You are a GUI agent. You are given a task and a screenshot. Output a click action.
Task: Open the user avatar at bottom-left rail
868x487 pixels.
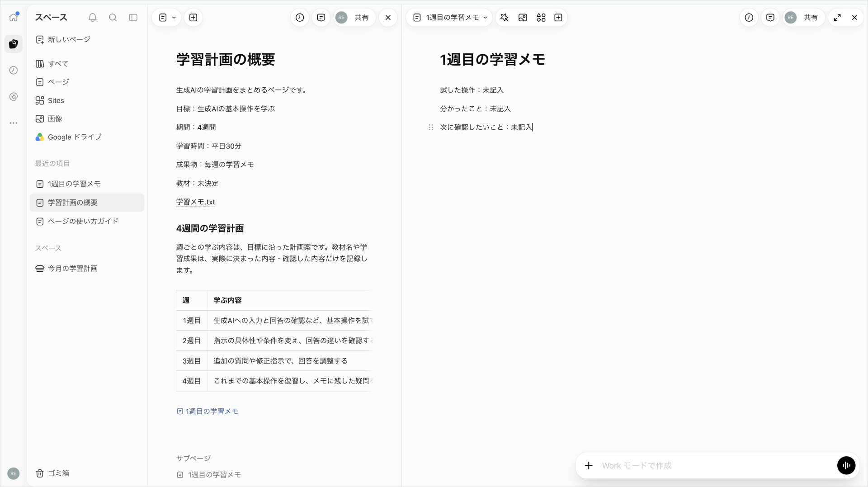pyautogui.click(x=14, y=473)
